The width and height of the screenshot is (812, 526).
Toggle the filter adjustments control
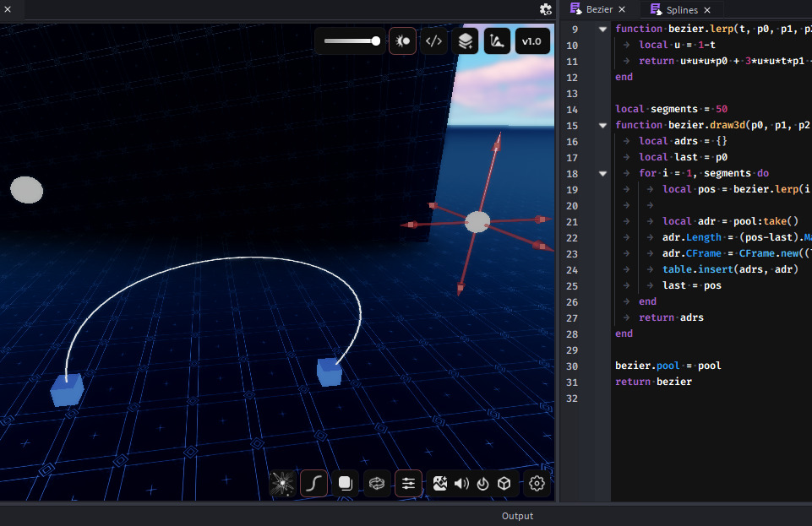coord(408,483)
